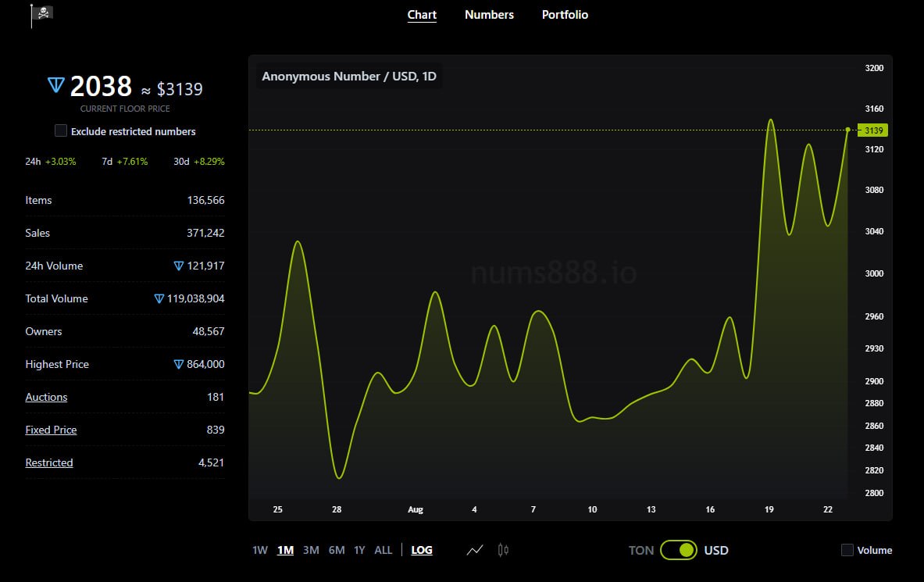Click the TON icon next to Total Volume
924x582 pixels.
tap(159, 299)
